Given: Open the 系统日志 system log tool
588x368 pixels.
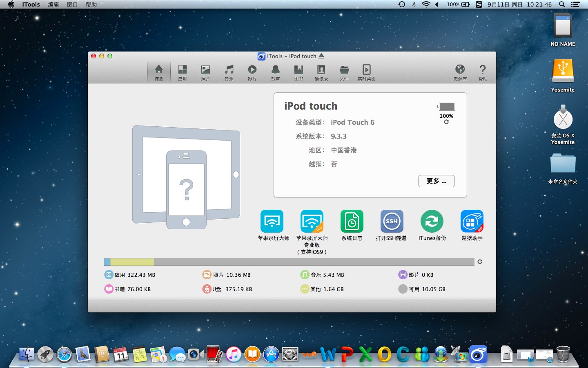Looking at the screenshot, I should [x=352, y=221].
